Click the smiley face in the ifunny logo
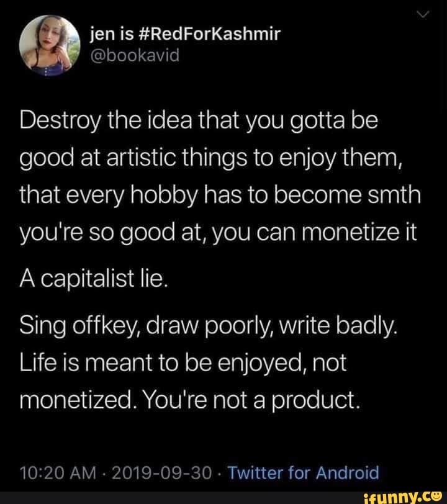This screenshot has height=504, width=447. pyautogui.click(x=437, y=495)
